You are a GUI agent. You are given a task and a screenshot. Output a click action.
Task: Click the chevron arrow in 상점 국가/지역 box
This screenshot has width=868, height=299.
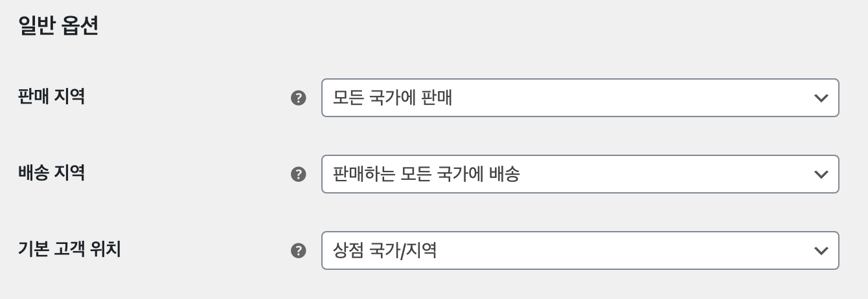click(821, 250)
